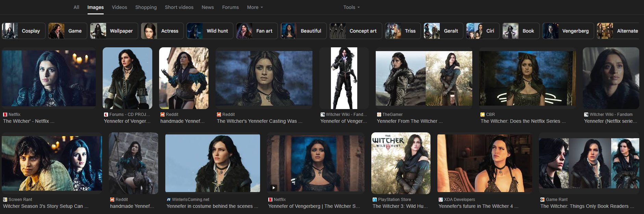Filter by Fan art chip
This screenshot has width=644, height=214.
click(257, 31)
